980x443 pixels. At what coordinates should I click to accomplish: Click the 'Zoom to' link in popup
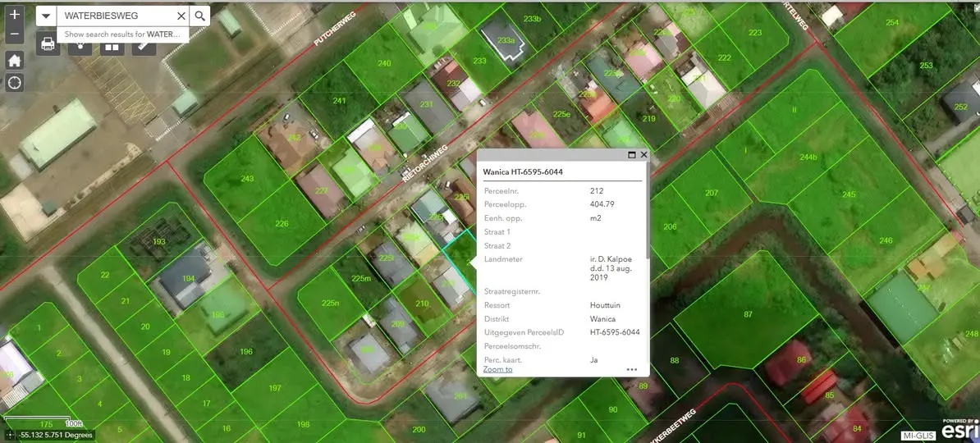[497, 369]
